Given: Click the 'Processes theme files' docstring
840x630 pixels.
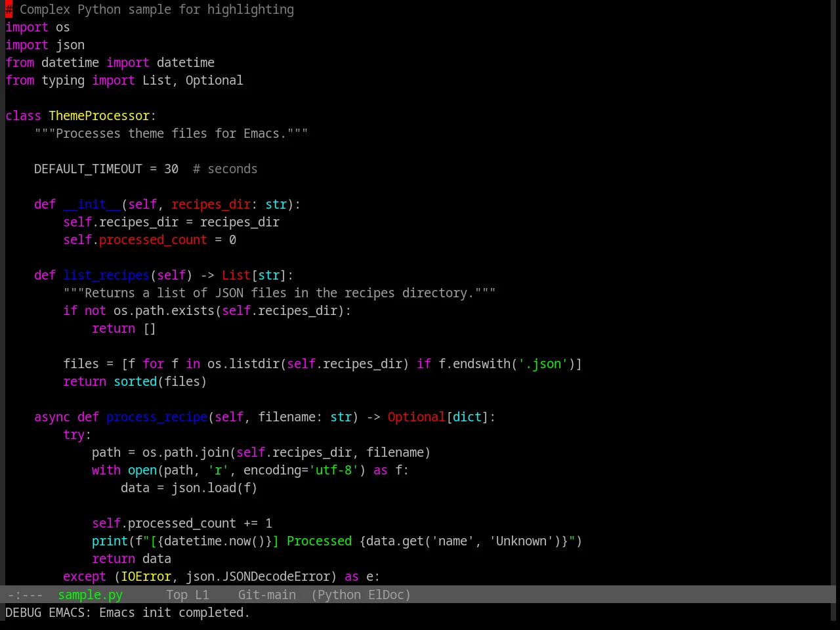Looking at the screenshot, I should coord(171,133).
